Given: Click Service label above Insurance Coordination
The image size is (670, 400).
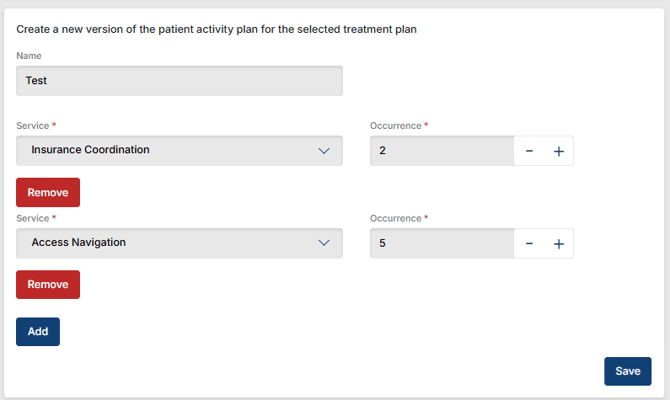Looking at the screenshot, I should (x=32, y=126).
